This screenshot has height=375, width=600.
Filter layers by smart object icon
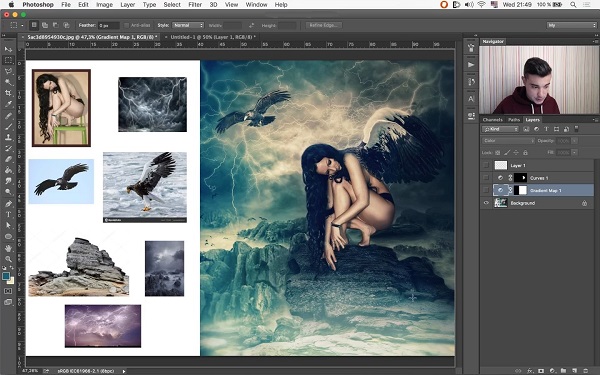566,129
